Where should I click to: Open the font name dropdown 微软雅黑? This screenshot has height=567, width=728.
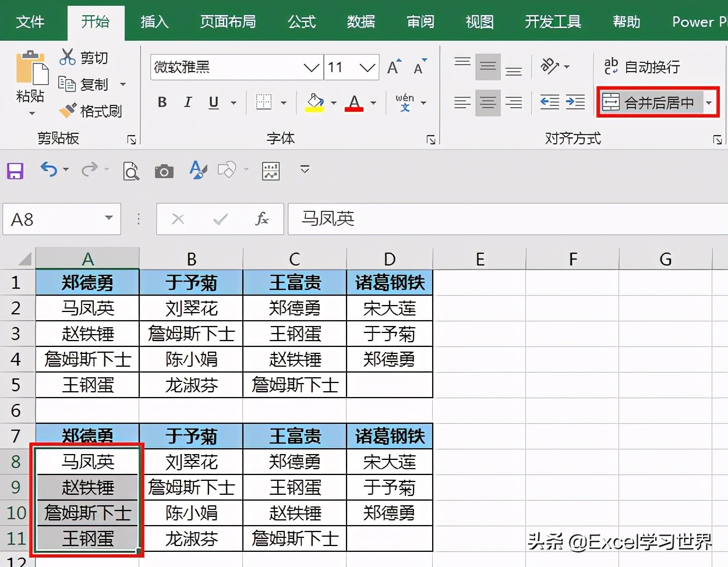tap(312, 68)
